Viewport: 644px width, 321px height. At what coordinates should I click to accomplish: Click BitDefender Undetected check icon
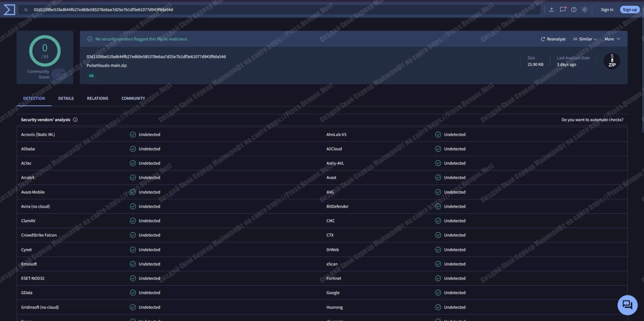(x=438, y=207)
